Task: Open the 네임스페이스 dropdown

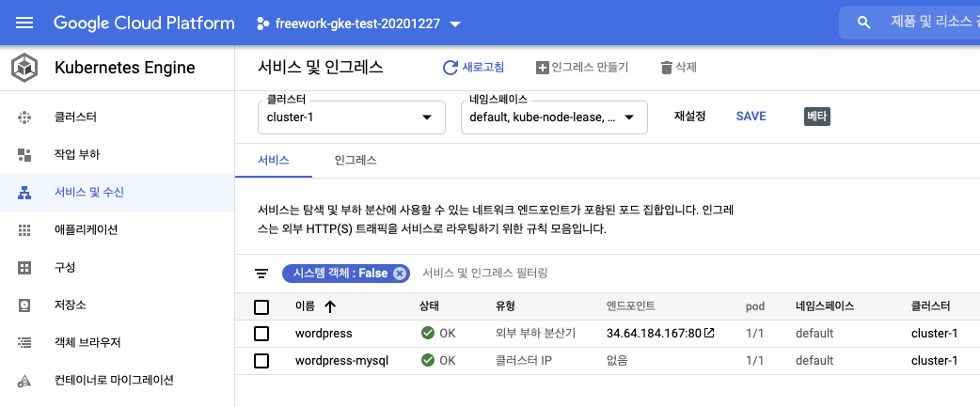Action: pyautogui.click(x=554, y=117)
